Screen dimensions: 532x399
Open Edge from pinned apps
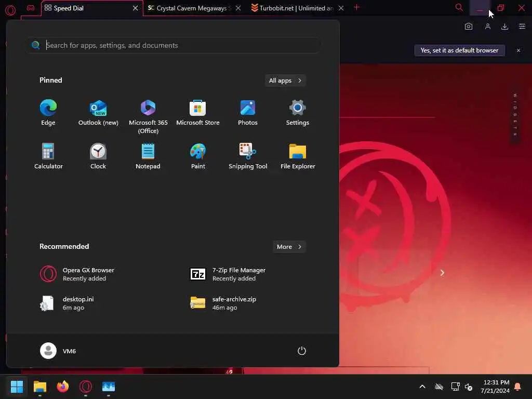[x=48, y=113]
